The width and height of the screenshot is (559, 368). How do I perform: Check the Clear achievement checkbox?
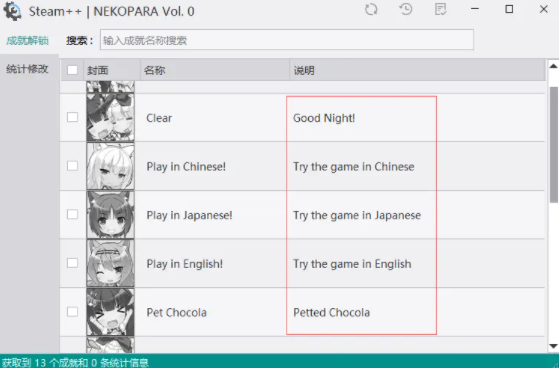(72, 117)
